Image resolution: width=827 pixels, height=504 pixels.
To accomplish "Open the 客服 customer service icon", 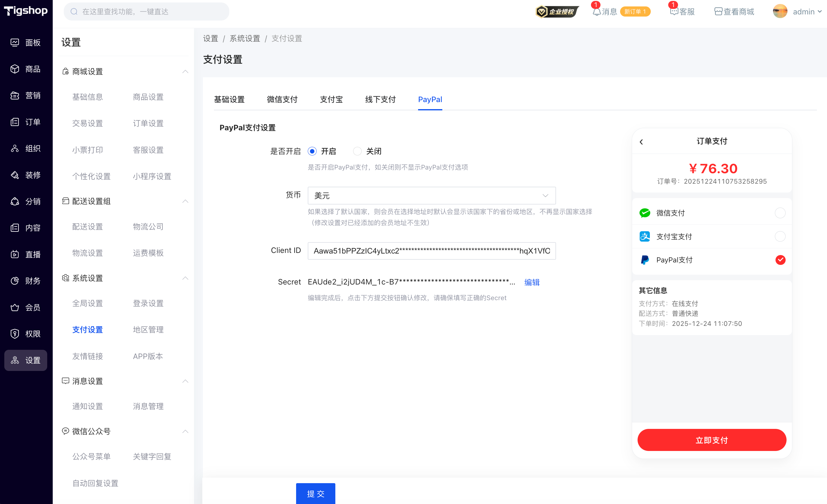I will 674,12.
